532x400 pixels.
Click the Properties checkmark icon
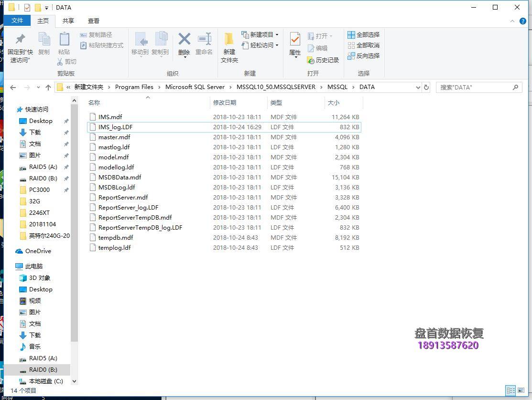[x=295, y=39]
